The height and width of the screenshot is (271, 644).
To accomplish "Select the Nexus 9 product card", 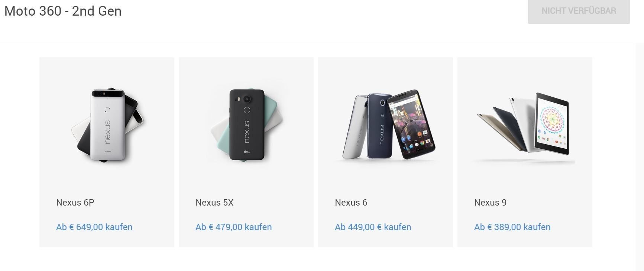I will (x=525, y=152).
